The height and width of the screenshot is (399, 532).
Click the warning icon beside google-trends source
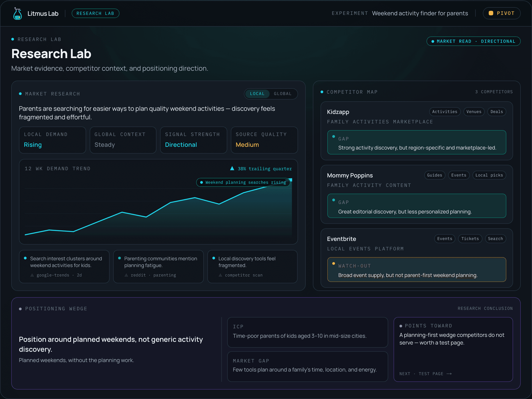coord(32,275)
